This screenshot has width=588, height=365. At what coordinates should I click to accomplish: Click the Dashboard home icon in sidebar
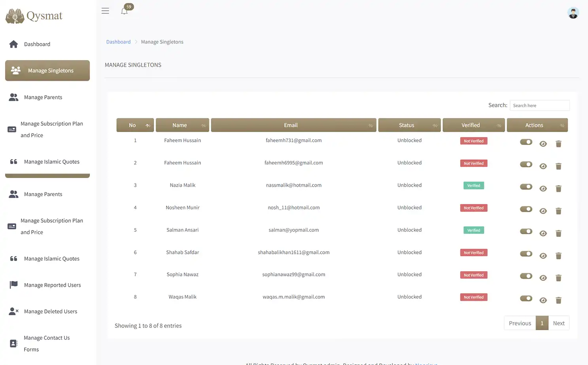(13, 44)
